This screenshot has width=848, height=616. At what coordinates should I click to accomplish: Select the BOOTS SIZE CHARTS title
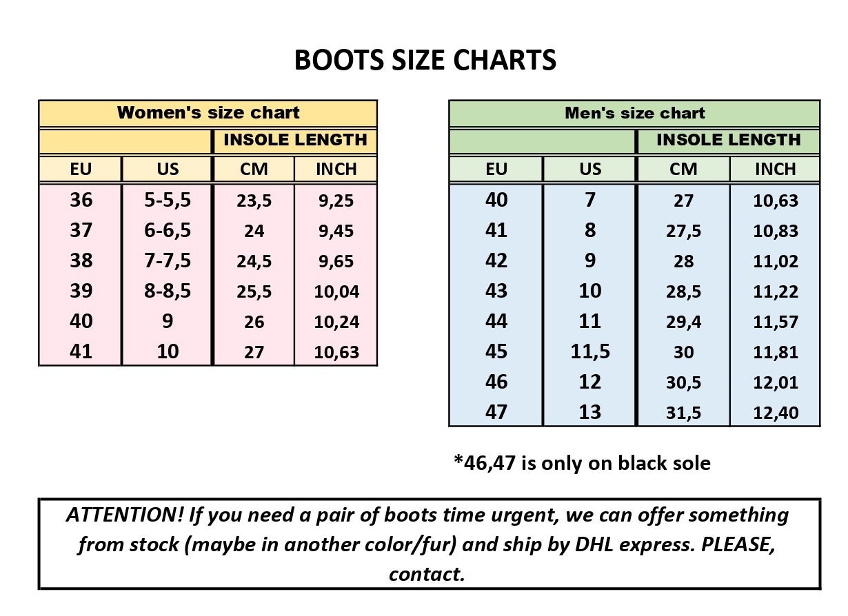425,61
